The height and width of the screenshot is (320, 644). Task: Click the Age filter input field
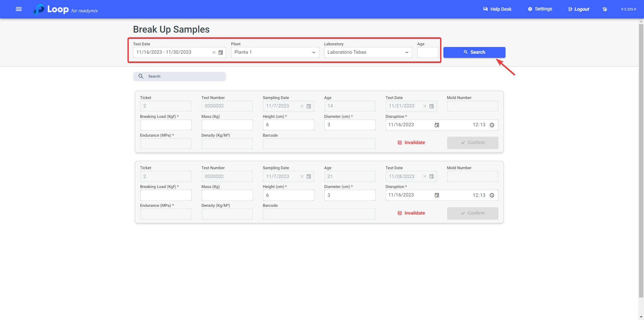click(x=427, y=52)
